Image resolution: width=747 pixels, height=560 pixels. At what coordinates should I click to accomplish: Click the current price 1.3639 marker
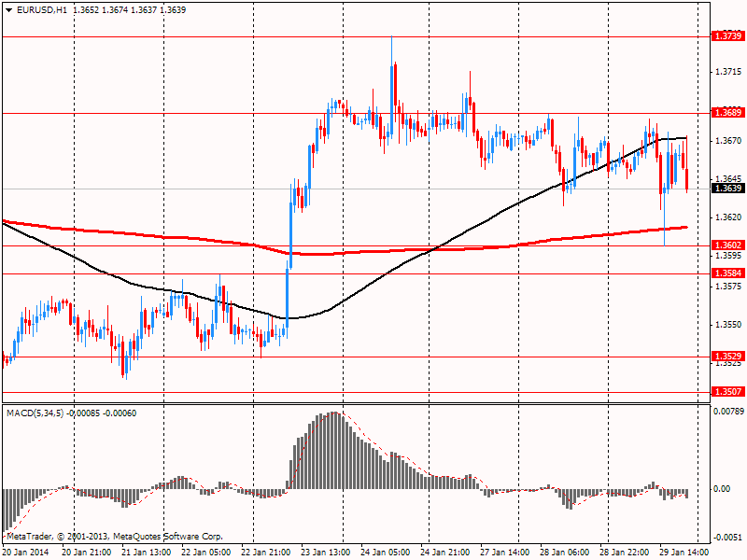(x=727, y=189)
